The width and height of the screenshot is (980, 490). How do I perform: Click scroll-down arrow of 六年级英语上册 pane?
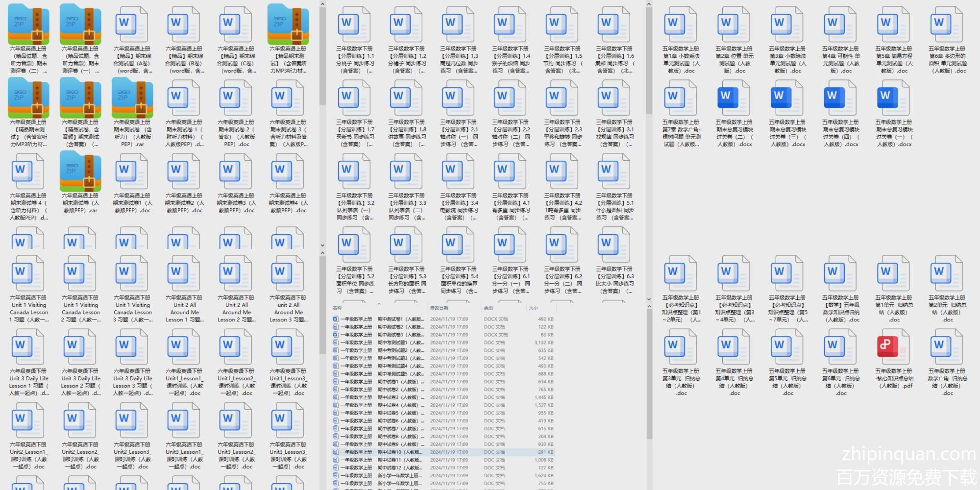tap(322, 245)
